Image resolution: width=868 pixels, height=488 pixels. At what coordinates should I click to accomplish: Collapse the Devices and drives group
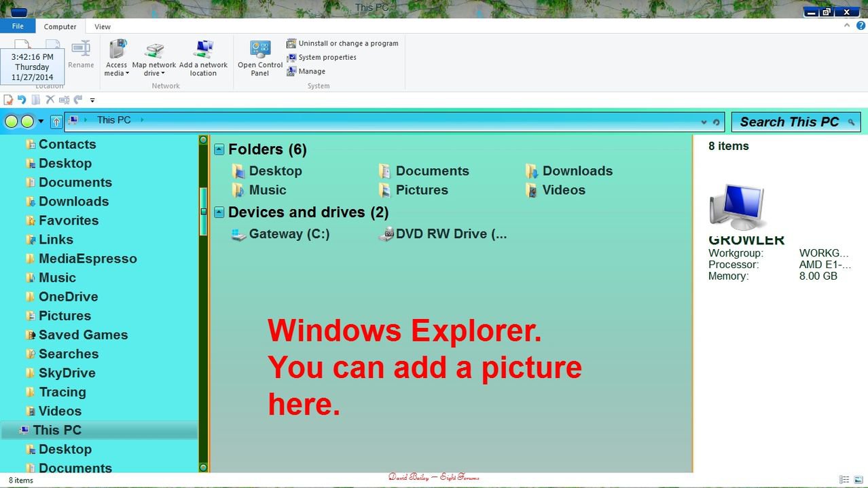219,212
